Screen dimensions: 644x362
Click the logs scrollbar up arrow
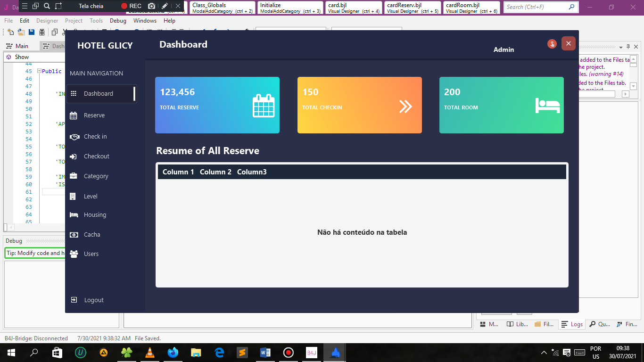[633, 58]
